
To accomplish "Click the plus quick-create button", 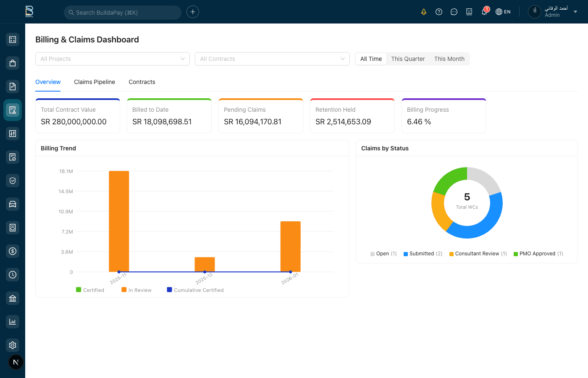I will point(193,12).
